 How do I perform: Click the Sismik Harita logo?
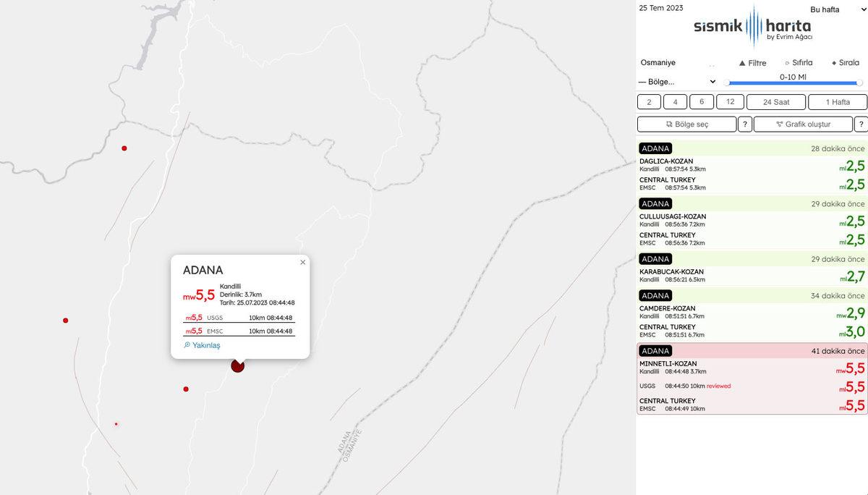tap(752, 27)
